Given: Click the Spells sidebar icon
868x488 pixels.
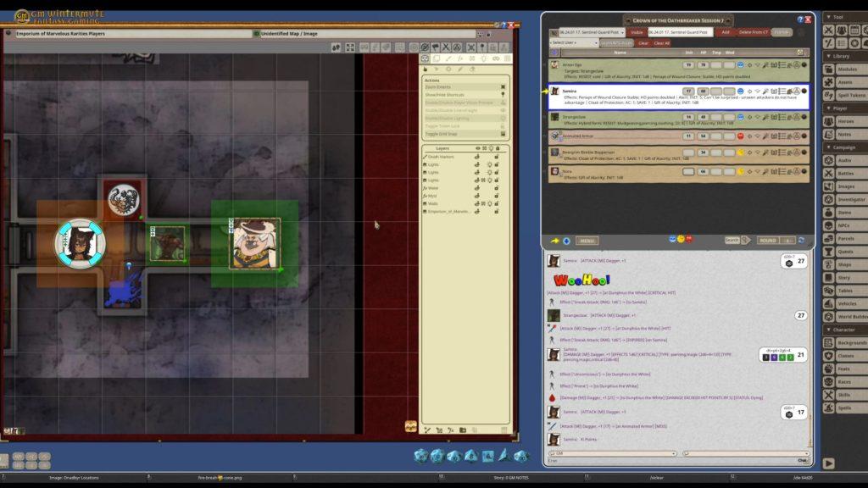Looking at the screenshot, I should click(x=829, y=408).
